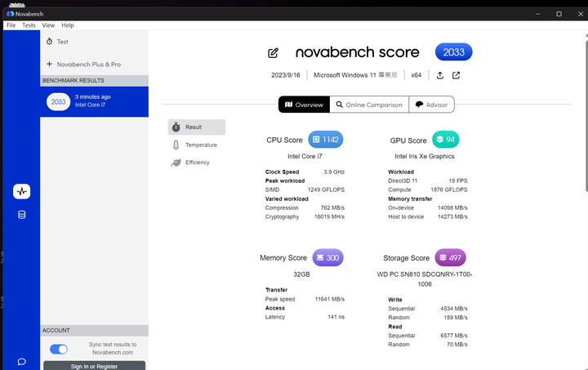Click the 189 MB/s Random write value
588x370 pixels.
(x=456, y=317)
